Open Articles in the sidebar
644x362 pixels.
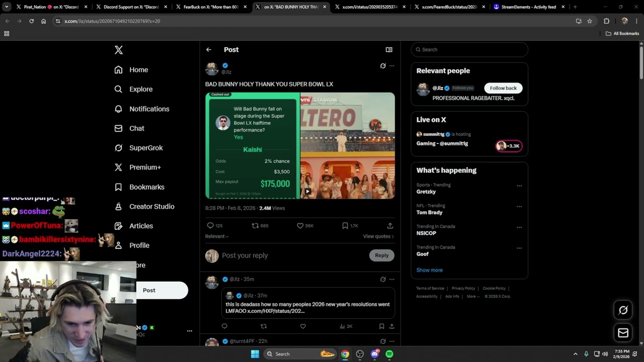pyautogui.click(x=133, y=226)
